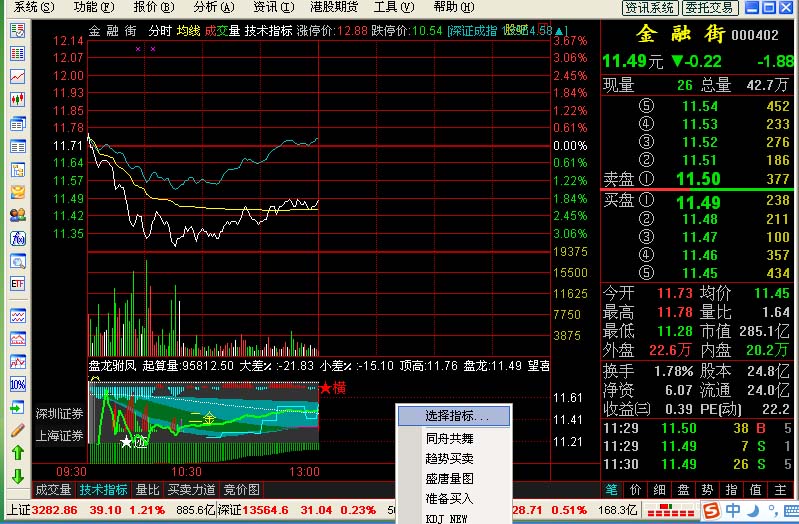
Task: Click the 深证 13564.6 index in status bar
Action: (253, 510)
